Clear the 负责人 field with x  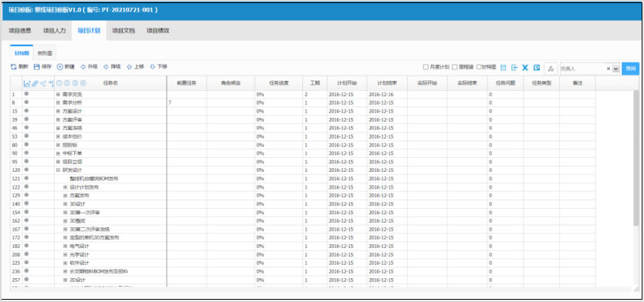point(609,69)
